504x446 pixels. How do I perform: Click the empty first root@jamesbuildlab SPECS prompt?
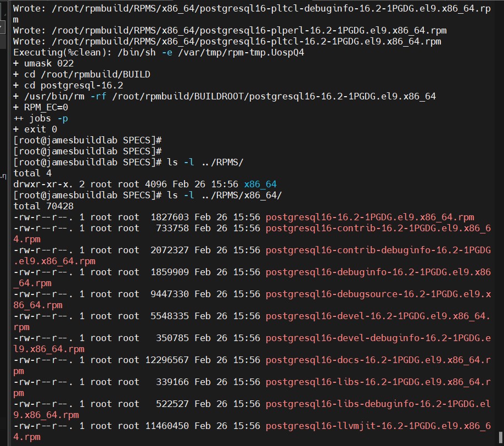[87, 140]
